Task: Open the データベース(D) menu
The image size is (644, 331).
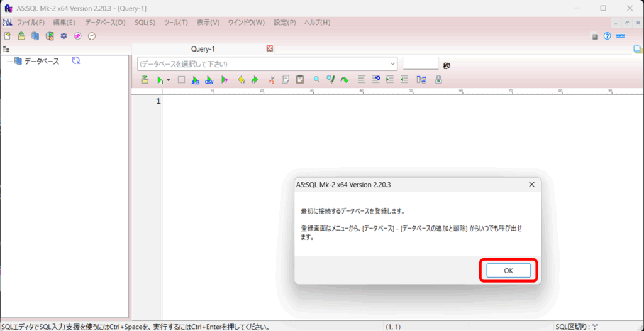Action: (x=105, y=23)
